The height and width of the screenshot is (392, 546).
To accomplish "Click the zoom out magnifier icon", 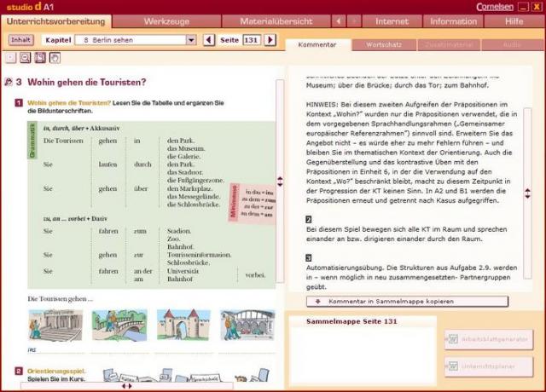I will 26,57.
